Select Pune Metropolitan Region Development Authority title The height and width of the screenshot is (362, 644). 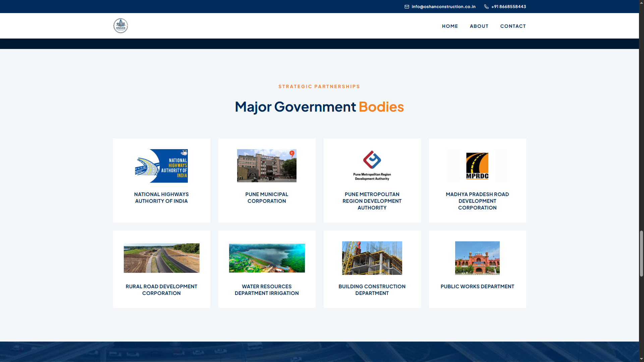(x=372, y=201)
